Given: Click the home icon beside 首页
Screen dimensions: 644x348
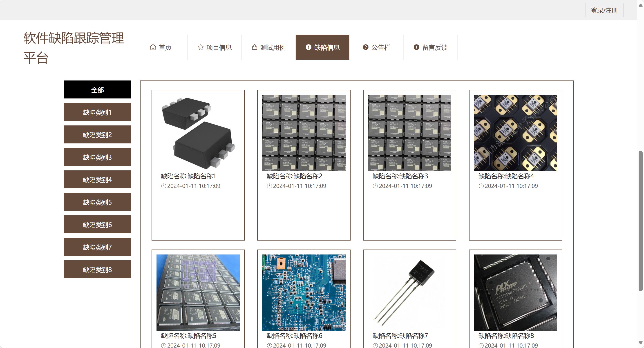Looking at the screenshot, I should pos(153,47).
